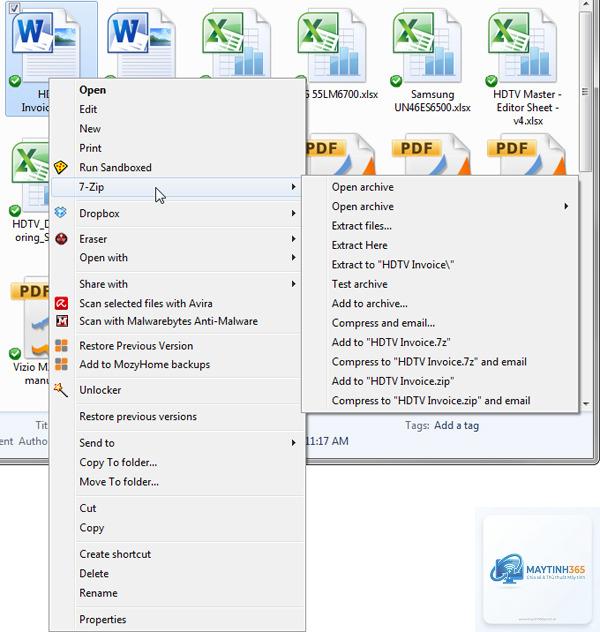Choose Edit from the context menu
Image resolution: width=600 pixels, height=632 pixels.
(176, 109)
